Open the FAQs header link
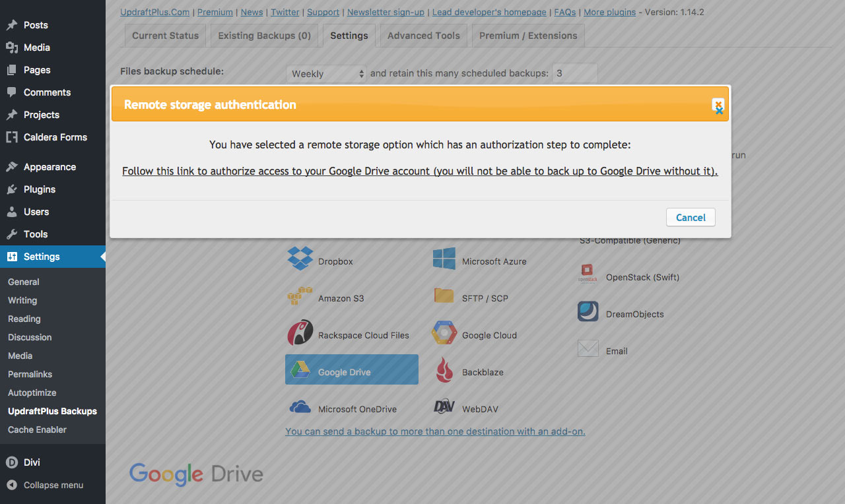Viewport: 845px width, 504px height. click(565, 12)
